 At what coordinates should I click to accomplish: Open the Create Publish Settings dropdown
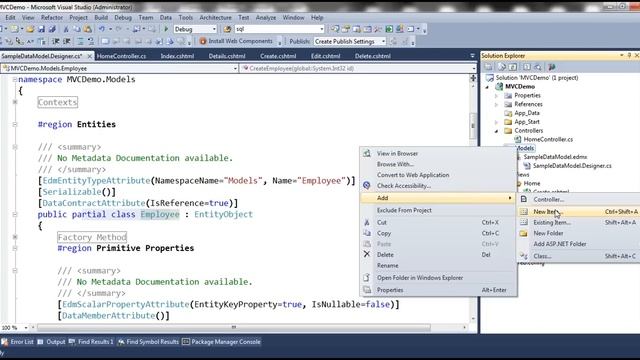point(383,41)
